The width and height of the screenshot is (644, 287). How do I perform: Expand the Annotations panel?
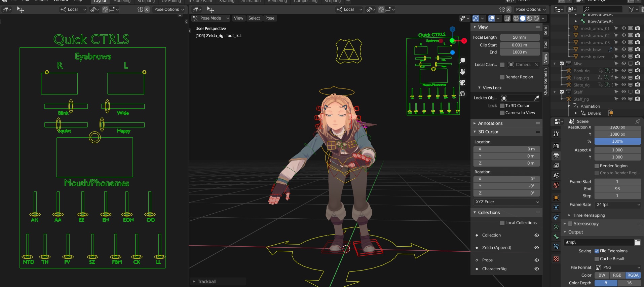tap(490, 123)
